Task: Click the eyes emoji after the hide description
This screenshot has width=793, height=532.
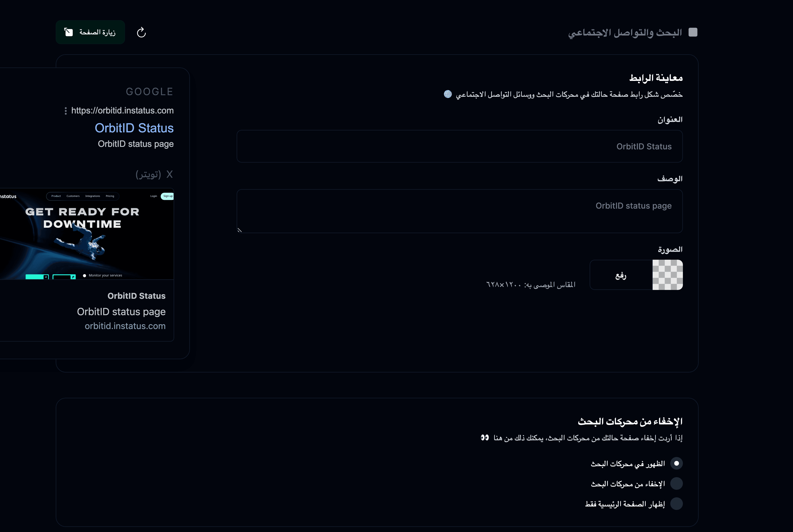Action: tap(485, 438)
